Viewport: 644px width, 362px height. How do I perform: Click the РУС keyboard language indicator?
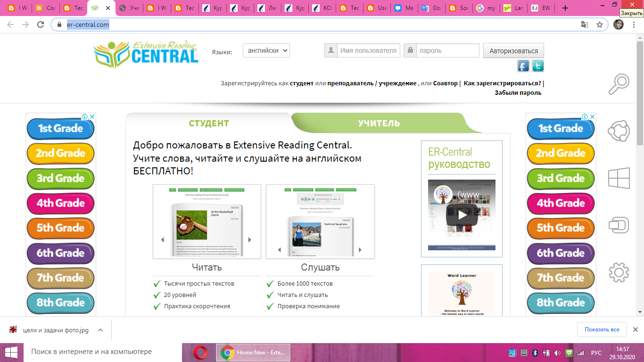pos(596,353)
